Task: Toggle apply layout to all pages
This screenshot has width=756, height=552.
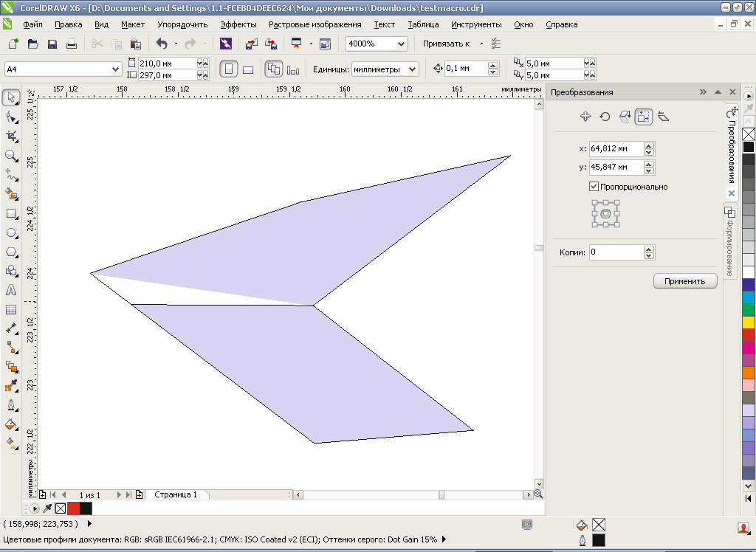Action: pos(274,69)
